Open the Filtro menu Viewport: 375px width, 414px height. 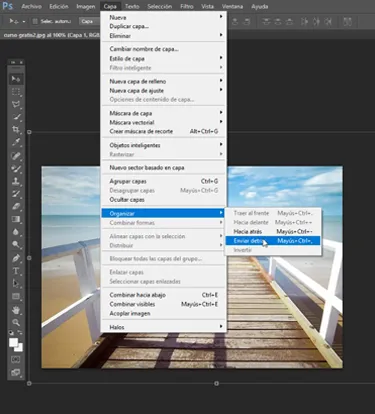coord(187,6)
